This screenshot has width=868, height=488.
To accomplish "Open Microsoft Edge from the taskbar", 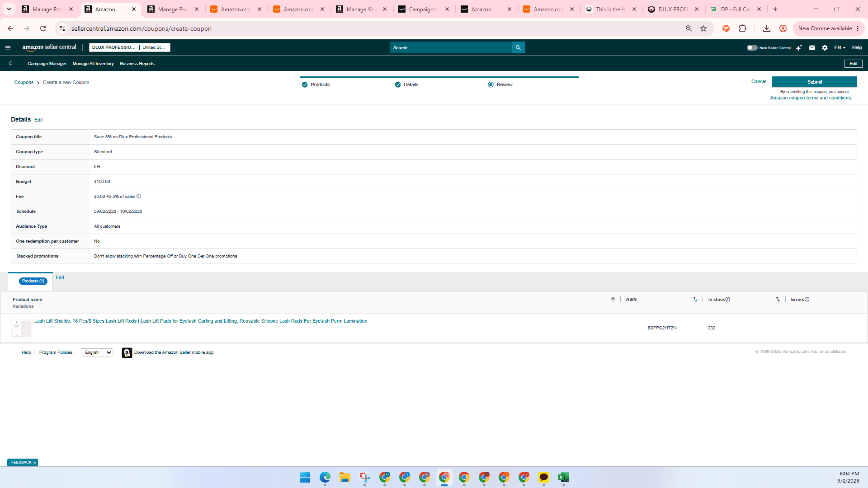I will click(325, 477).
